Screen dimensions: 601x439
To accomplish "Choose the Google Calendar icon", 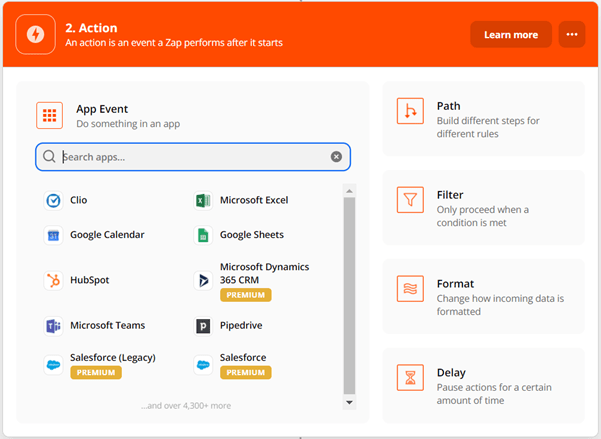I will [x=53, y=235].
